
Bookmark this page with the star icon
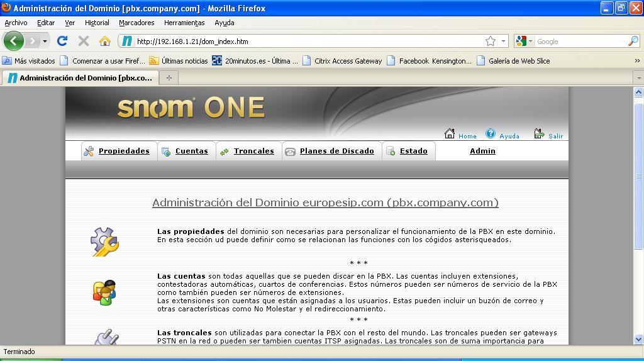491,42
